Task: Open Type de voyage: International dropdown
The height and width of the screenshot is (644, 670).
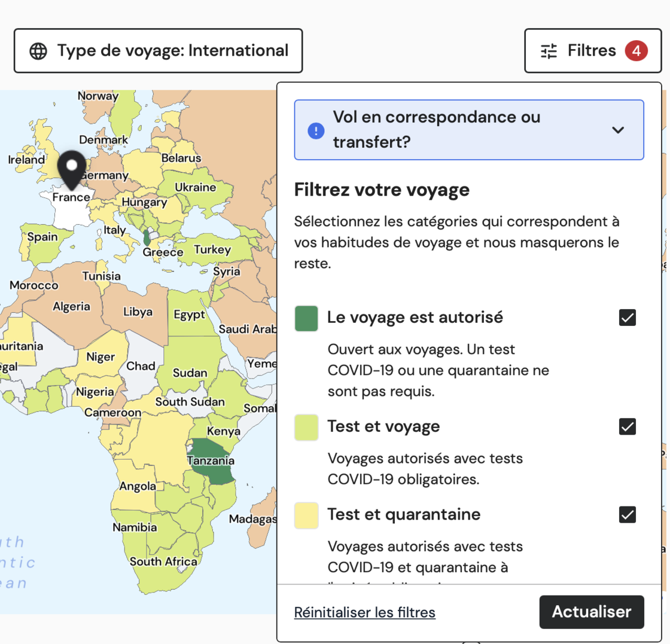Action: click(x=158, y=51)
